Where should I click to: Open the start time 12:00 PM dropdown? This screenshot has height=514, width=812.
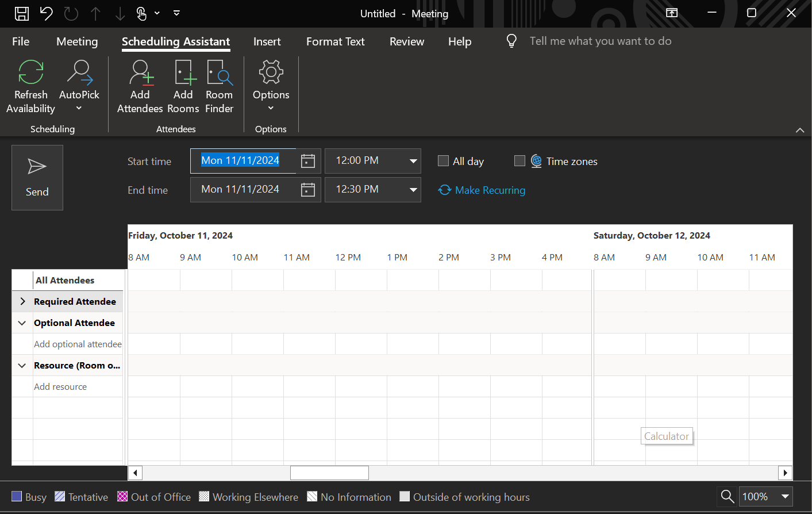coord(413,161)
